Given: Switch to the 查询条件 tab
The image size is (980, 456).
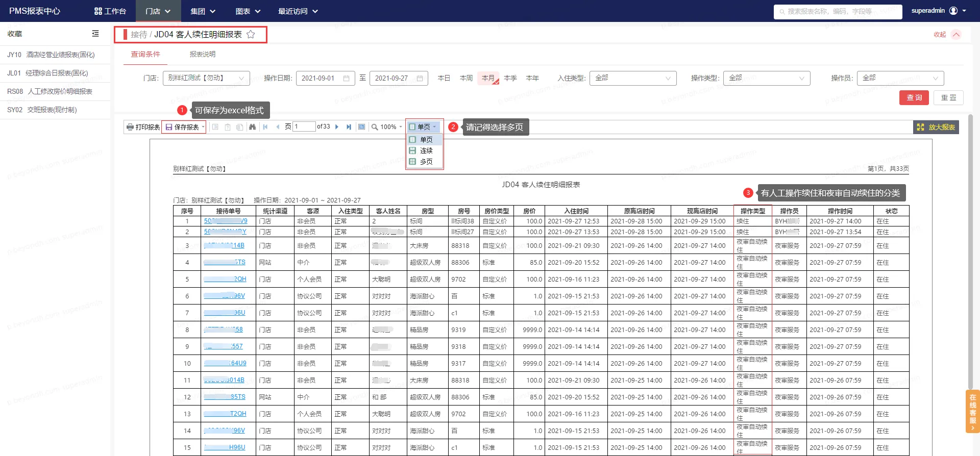Looking at the screenshot, I should 145,54.
